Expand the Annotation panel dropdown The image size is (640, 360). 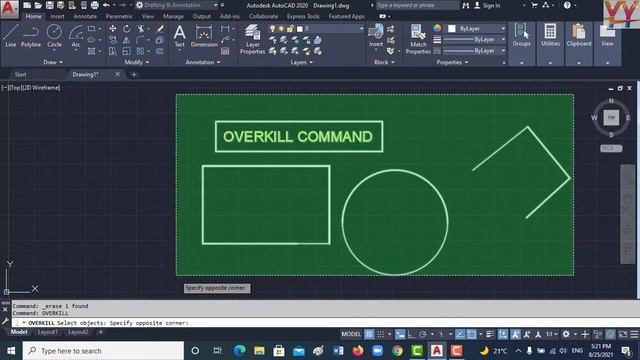pos(203,62)
